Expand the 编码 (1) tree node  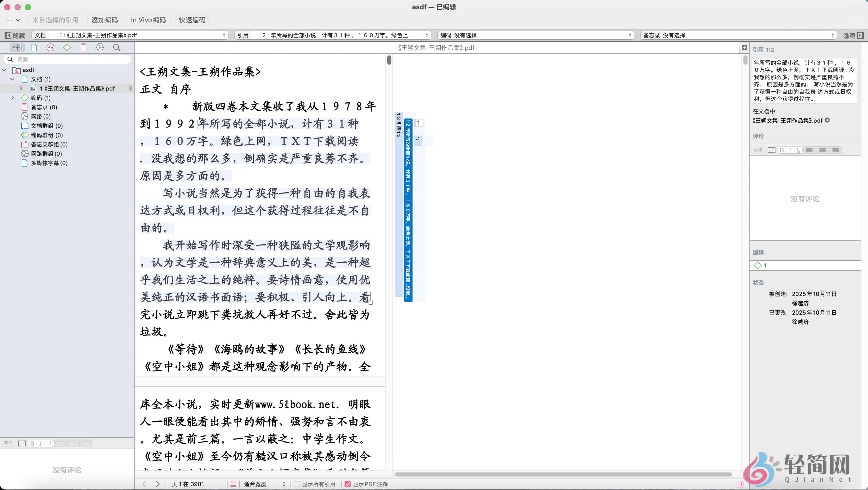coord(13,98)
